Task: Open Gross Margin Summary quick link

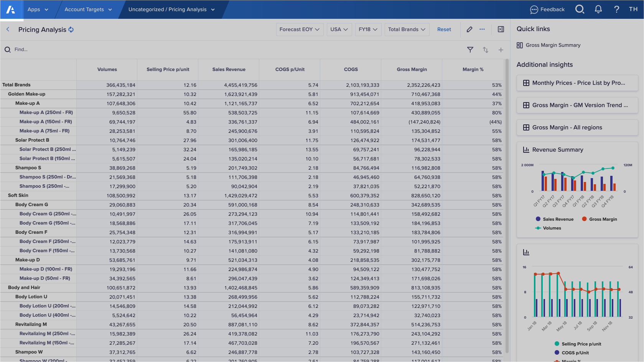Action: pos(552,45)
